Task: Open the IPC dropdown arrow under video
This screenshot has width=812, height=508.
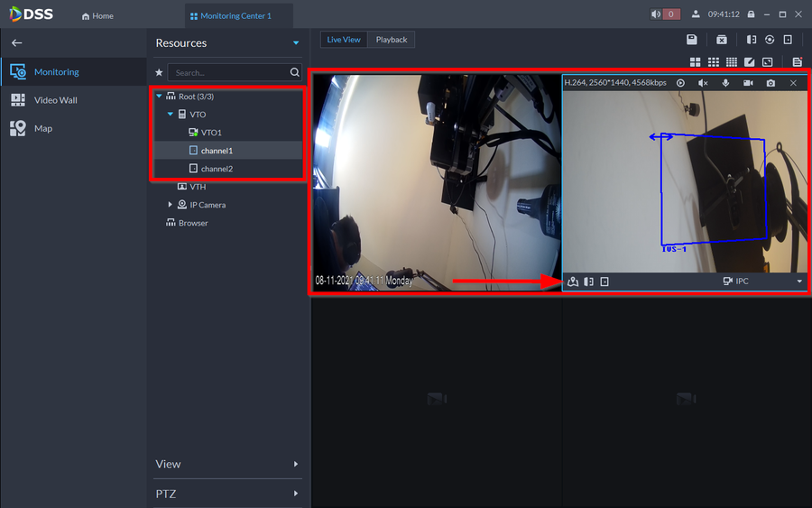Action: (x=799, y=282)
